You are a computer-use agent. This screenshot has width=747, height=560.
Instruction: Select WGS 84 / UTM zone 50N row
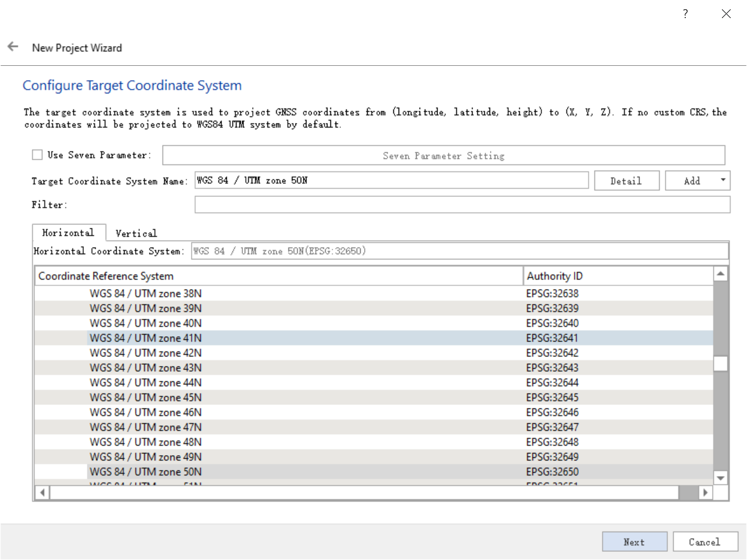coord(374,471)
